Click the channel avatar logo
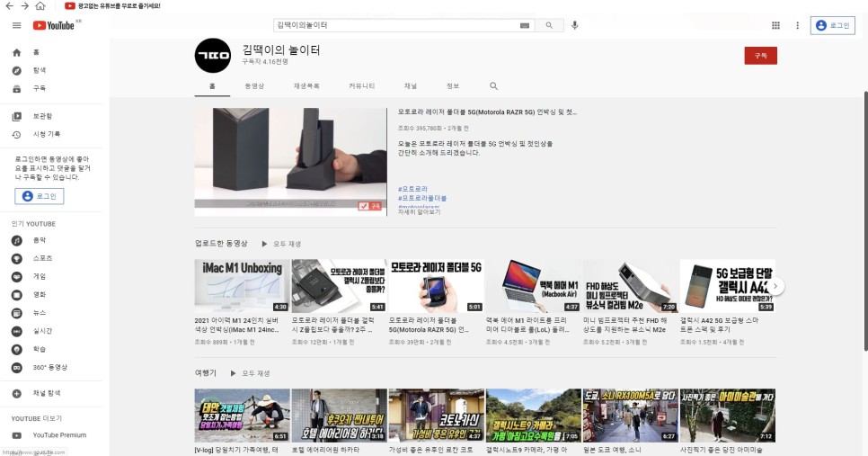Screen dimensions: 868x456 click(x=213, y=56)
